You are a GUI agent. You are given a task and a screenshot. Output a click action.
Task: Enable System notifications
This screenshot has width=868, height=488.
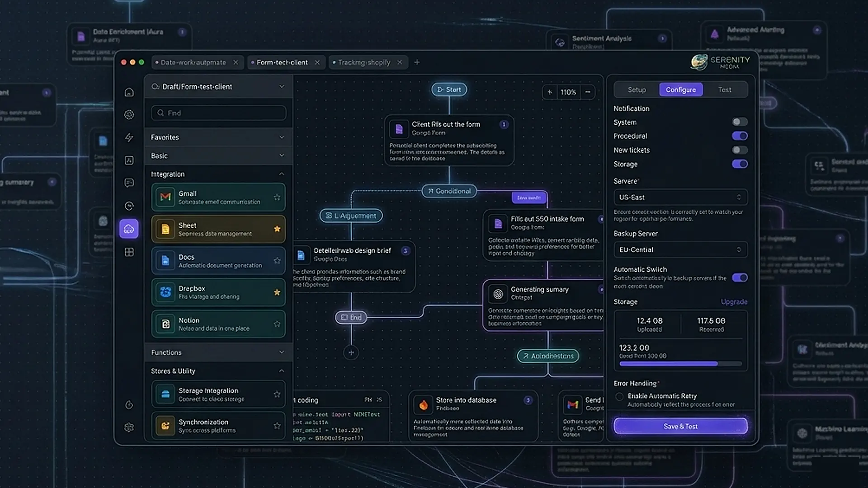pyautogui.click(x=740, y=122)
